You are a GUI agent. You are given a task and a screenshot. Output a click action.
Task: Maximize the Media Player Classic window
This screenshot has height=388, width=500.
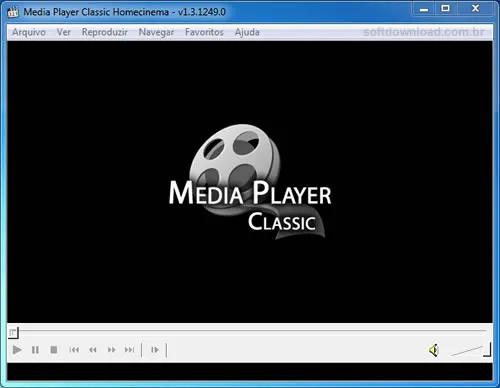click(446, 9)
